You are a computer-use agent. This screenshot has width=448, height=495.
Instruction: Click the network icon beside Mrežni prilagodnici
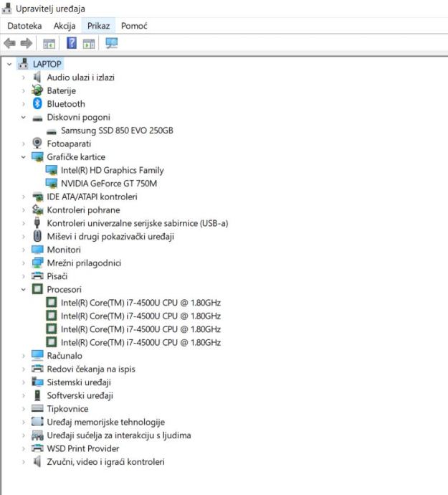[37, 263]
